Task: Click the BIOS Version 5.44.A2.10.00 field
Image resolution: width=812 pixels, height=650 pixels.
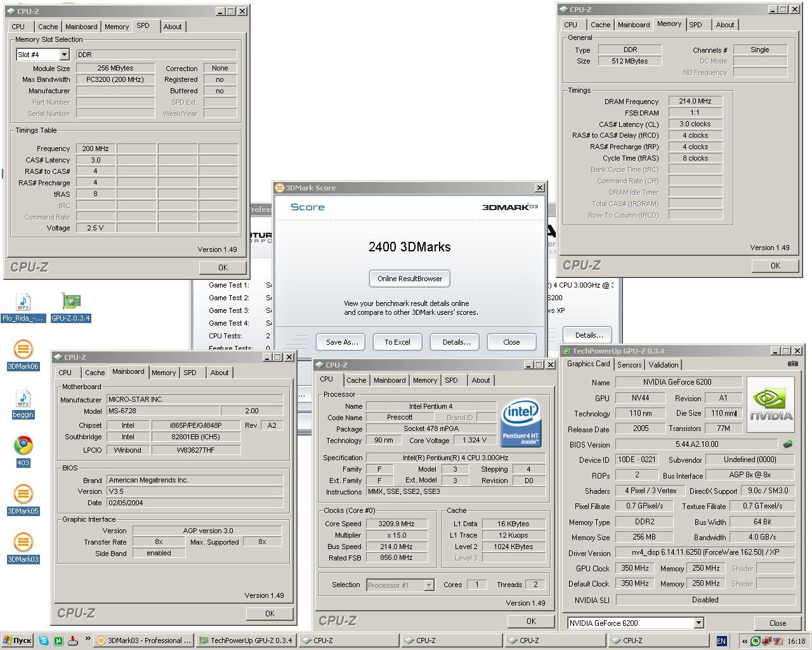Action: pyautogui.click(x=697, y=445)
